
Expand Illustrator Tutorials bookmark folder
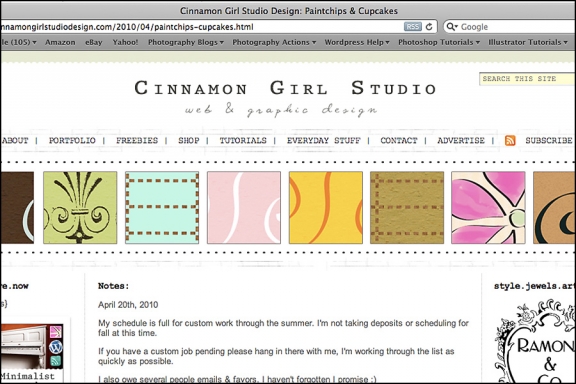point(528,42)
